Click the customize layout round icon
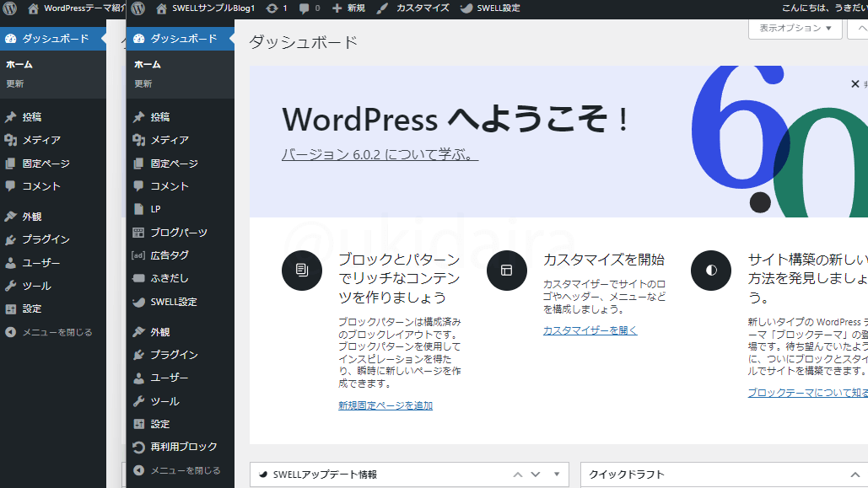 [506, 271]
